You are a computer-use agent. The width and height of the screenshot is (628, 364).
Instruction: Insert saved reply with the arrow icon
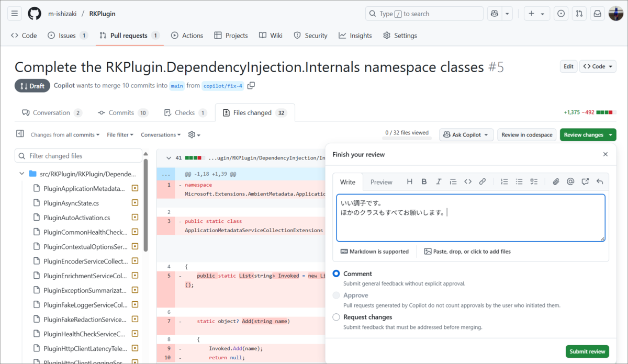[600, 181]
